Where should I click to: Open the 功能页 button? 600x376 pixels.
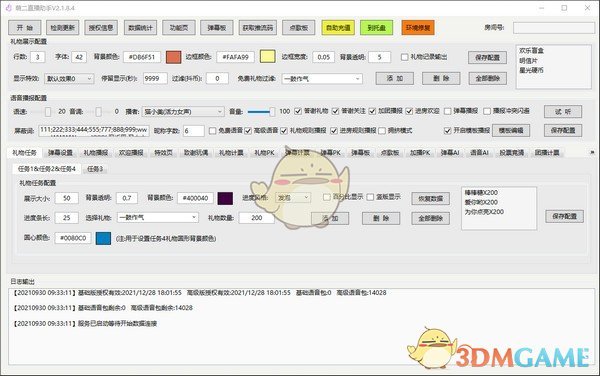(x=179, y=28)
